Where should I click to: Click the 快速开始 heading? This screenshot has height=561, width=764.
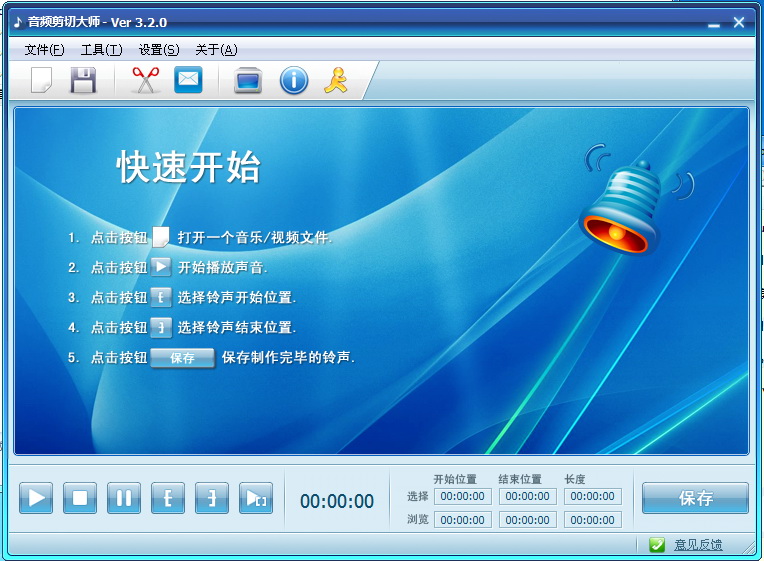pos(189,167)
